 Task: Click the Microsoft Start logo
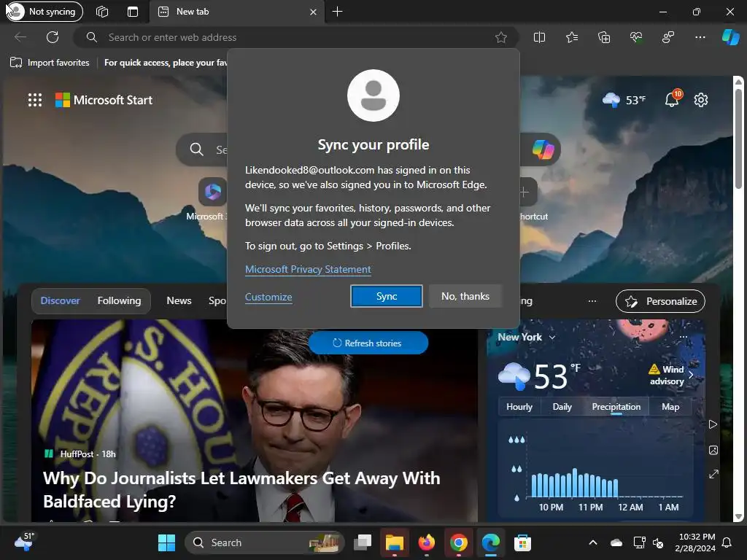pos(104,100)
